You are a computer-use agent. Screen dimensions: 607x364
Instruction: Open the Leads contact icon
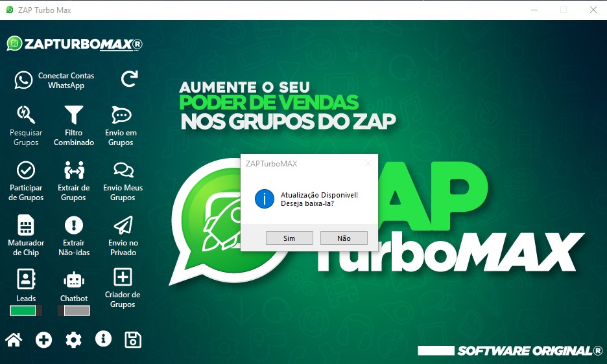(26, 279)
